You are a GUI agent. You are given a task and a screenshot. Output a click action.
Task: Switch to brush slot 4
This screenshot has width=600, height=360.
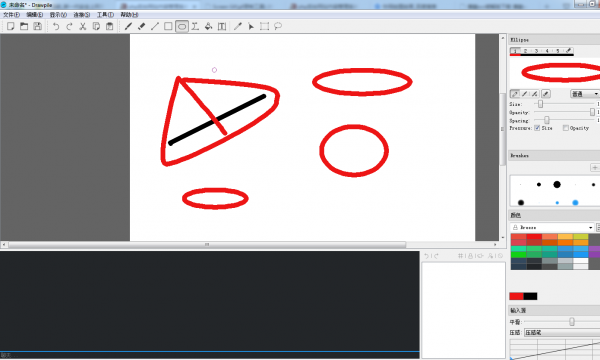pyautogui.click(x=547, y=50)
